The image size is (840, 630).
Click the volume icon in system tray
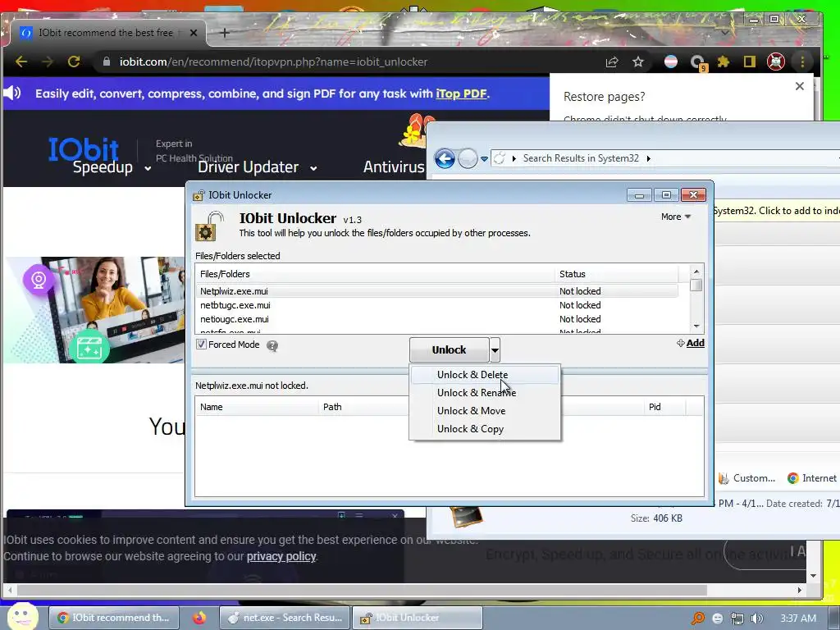coord(757,619)
